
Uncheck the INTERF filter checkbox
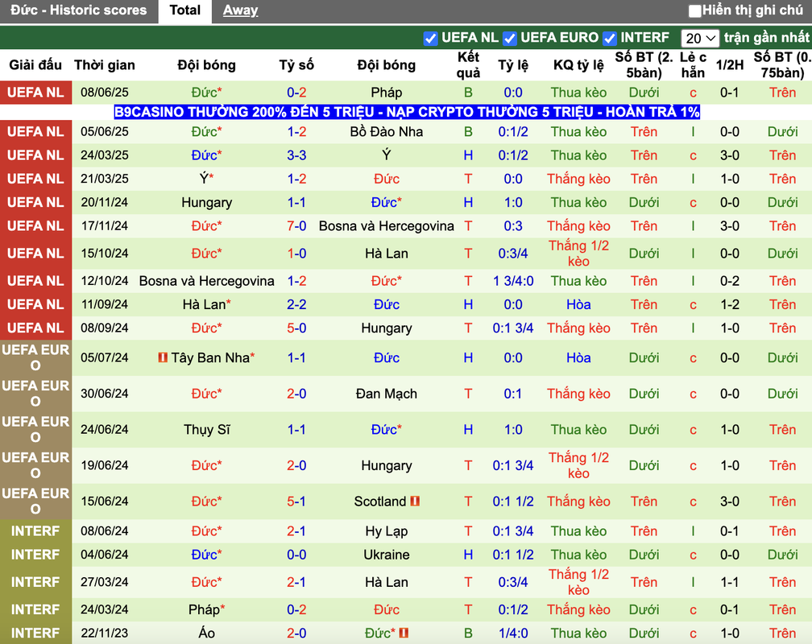click(610, 39)
